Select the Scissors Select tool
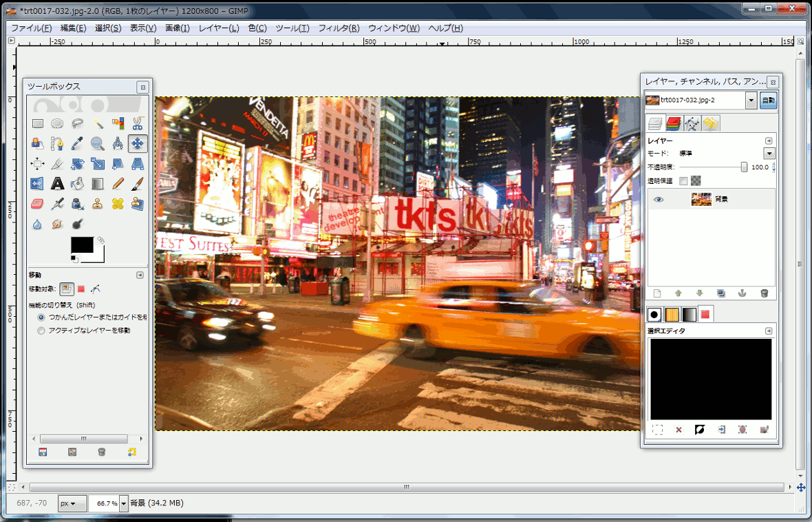Viewport: 812px width, 522px height. pos(138,123)
